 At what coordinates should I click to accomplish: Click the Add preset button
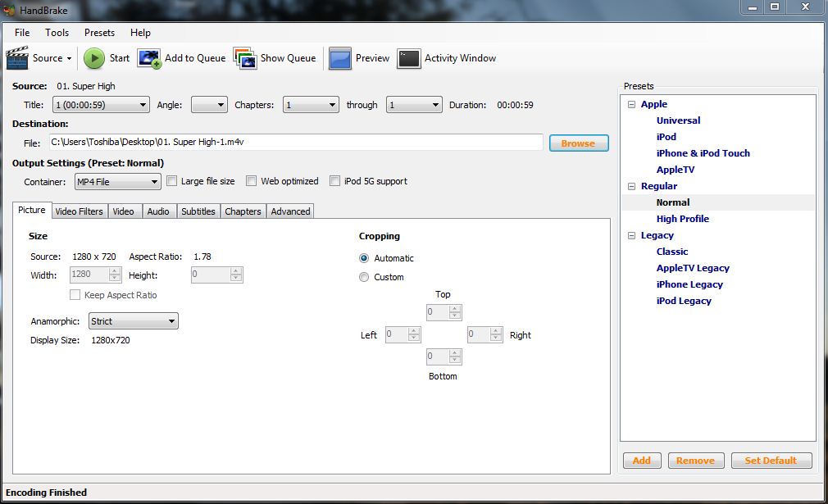click(x=642, y=461)
